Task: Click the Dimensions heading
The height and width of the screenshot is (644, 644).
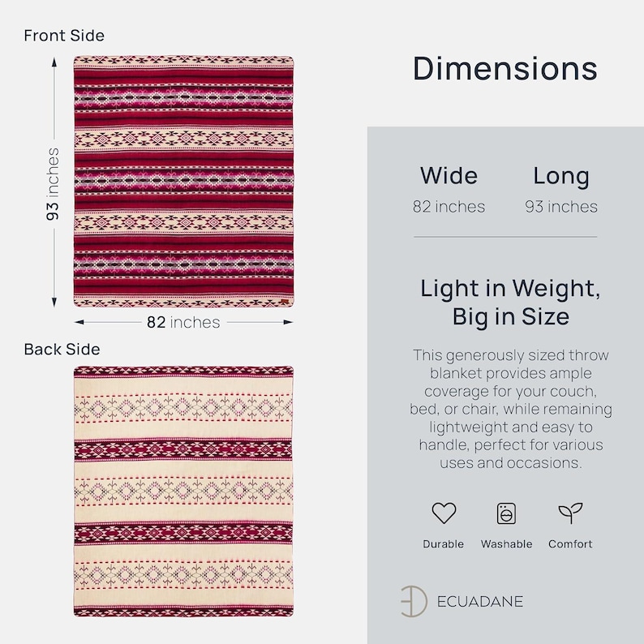Action: [504, 68]
